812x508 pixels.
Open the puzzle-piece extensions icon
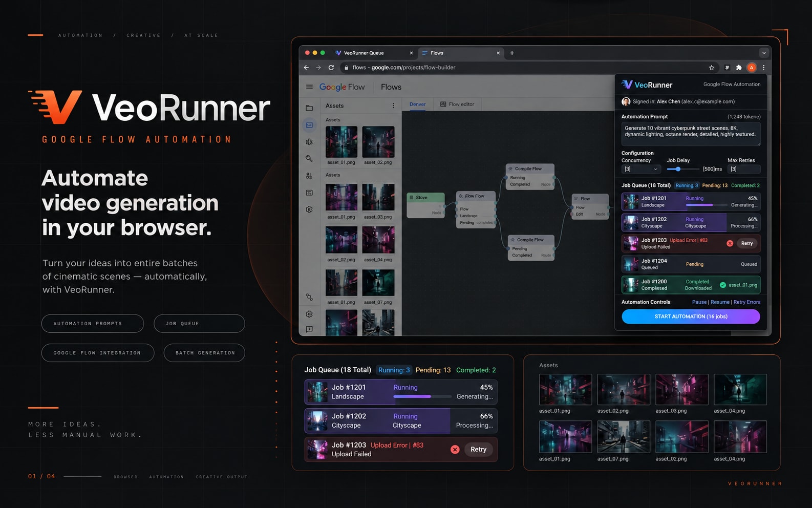pos(739,68)
